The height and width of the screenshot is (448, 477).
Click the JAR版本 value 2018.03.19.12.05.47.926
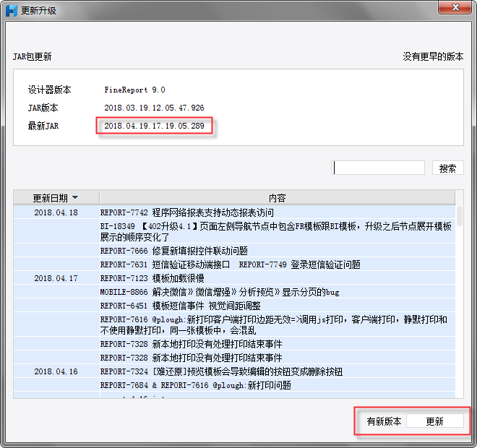point(154,108)
